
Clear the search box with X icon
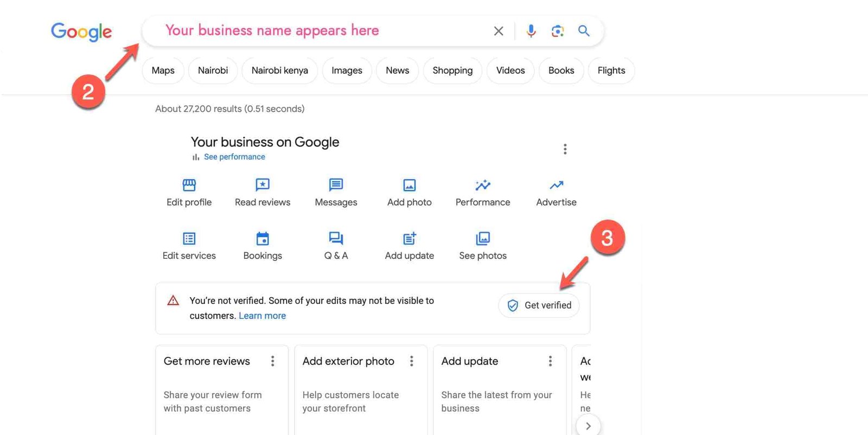499,31
